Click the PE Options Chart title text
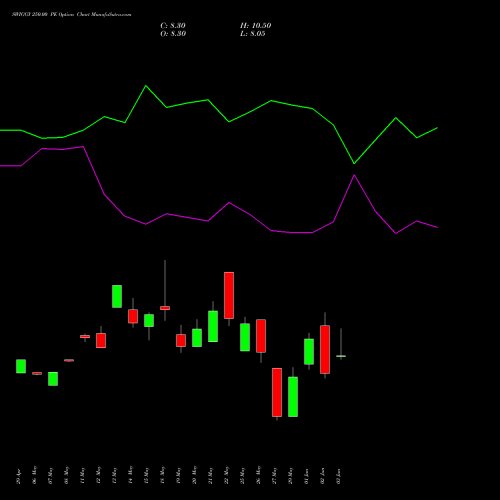500x500 pixels. click(72, 15)
